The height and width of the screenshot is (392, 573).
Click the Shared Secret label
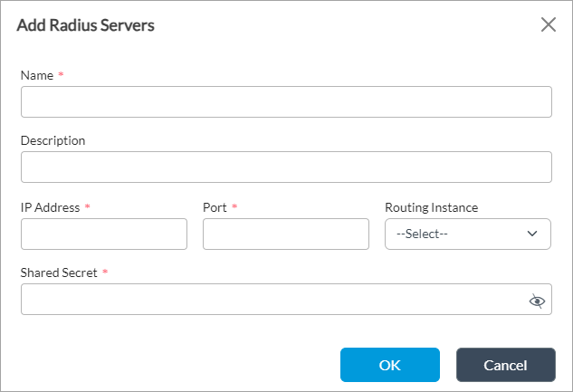[59, 272]
